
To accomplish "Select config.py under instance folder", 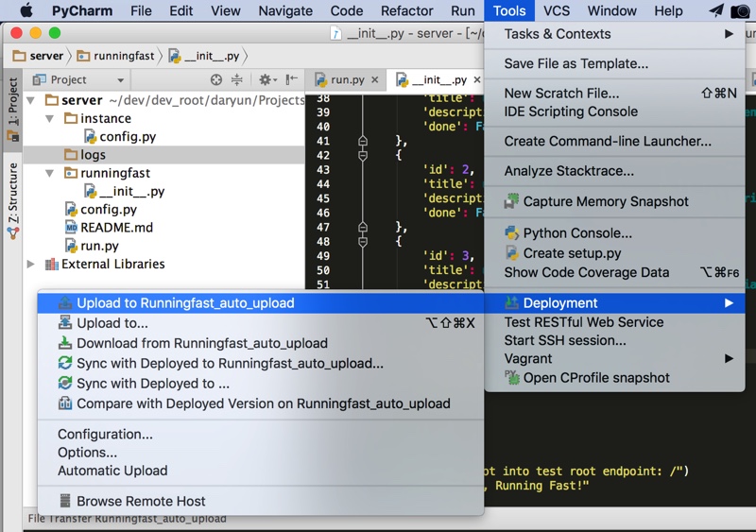I will [x=128, y=137].
